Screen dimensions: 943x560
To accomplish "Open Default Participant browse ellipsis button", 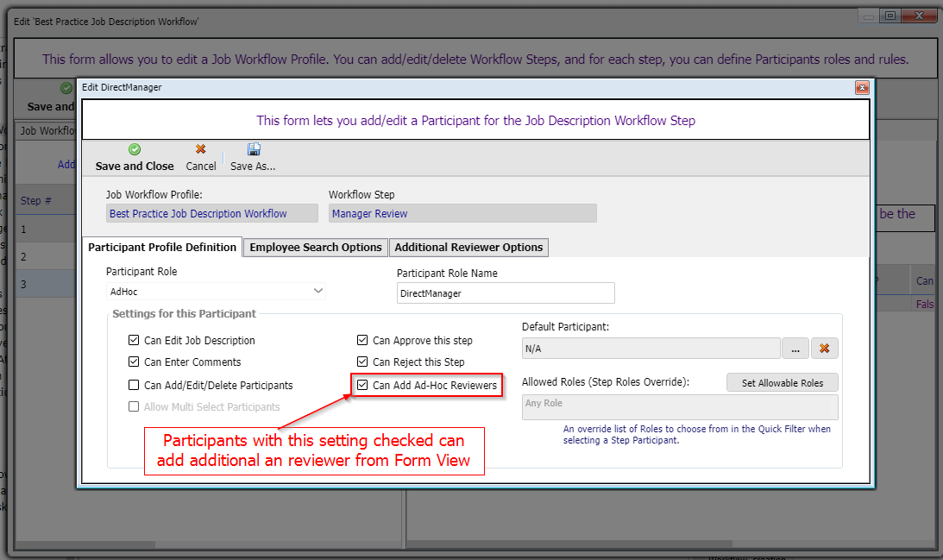I will point(795,349).
